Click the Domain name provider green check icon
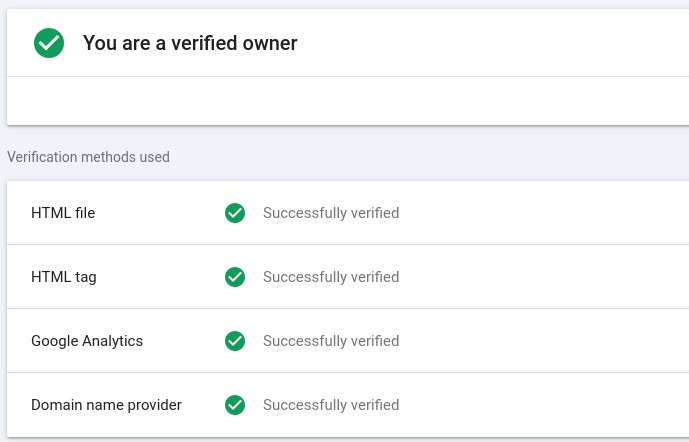689x442 pixels. (x=235, y=405)
